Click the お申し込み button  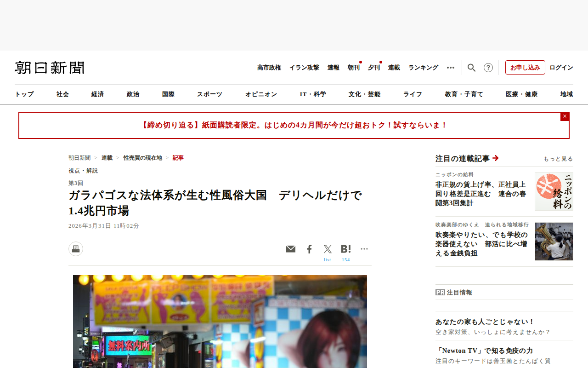tap(525, 68)
